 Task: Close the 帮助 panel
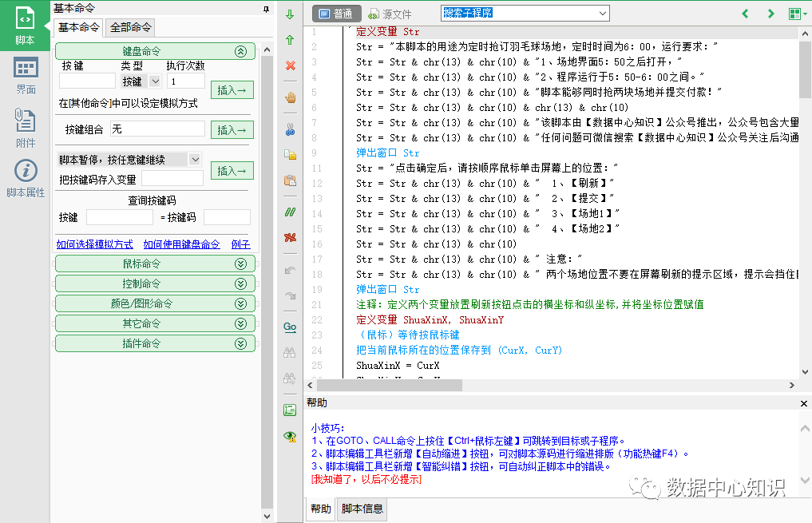pos(804,403)
